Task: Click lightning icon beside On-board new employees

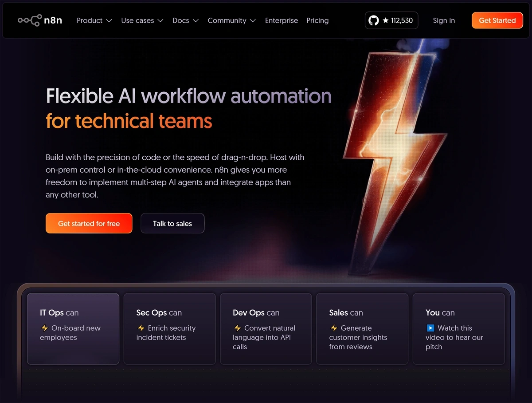Action: pos(44,328)
